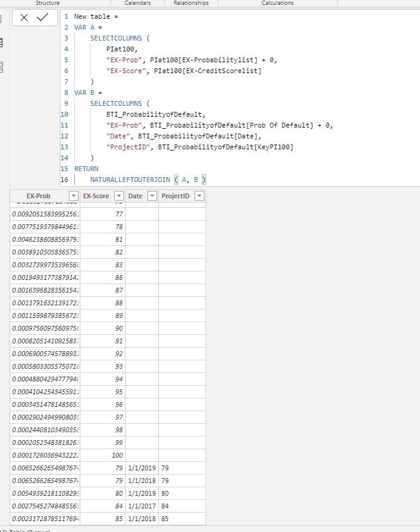Select ProjectID cell with value 84
This screenshot has width=420, height=532.
point(182,506)
